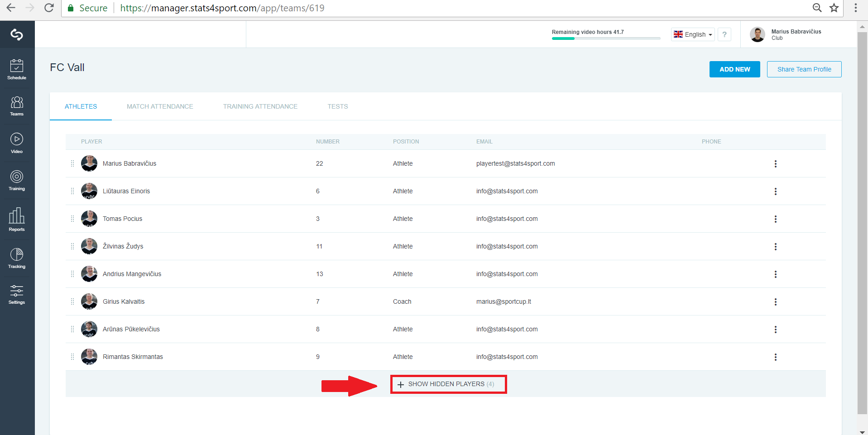Click the remaining video hours progress bar
The image size is (868, 435).
pyautogui.click(x=606, y=38)
